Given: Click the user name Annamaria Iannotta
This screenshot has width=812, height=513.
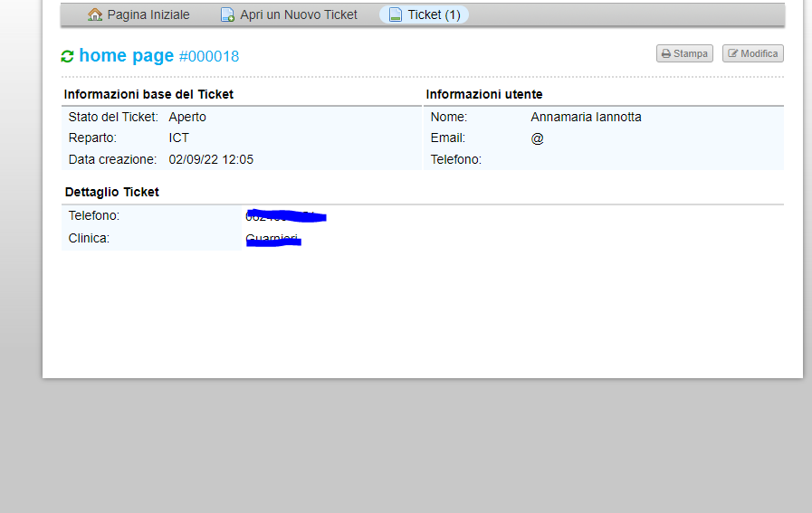Looking at the screenshot, I should click(x=586, y=117).
